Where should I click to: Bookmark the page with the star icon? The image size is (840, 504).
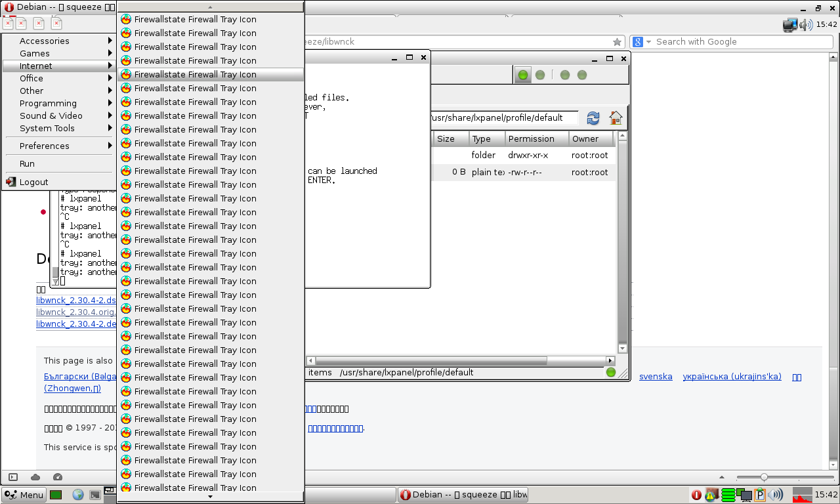(617, 42)
